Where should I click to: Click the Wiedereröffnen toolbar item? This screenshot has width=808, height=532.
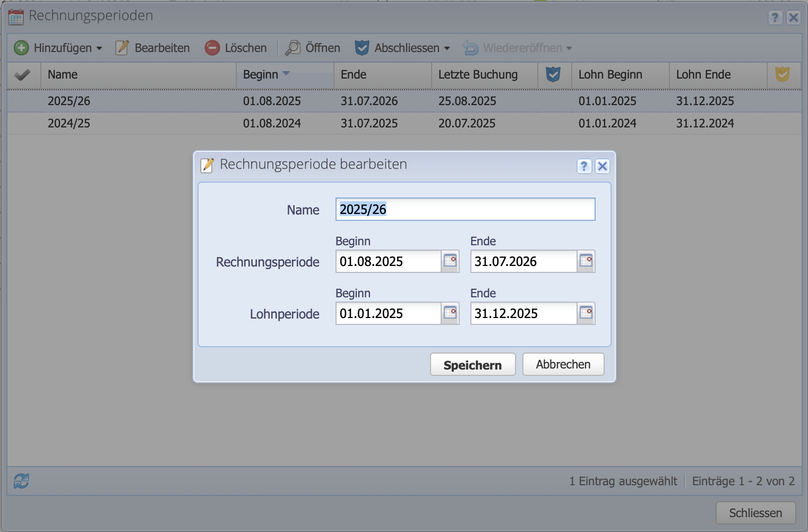pyautogui.click(x=517, y=48)
